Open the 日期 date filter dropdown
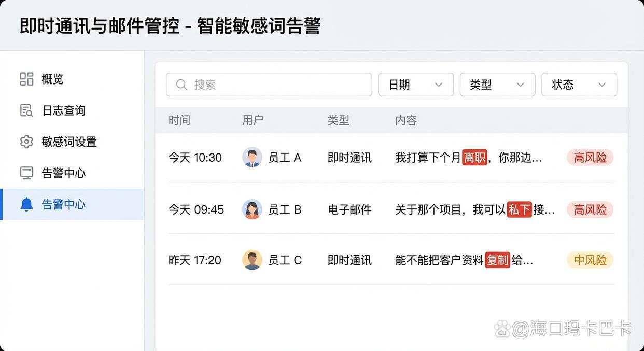The height and width of the screenshot is (351, 644). click(x=415, y=85)
